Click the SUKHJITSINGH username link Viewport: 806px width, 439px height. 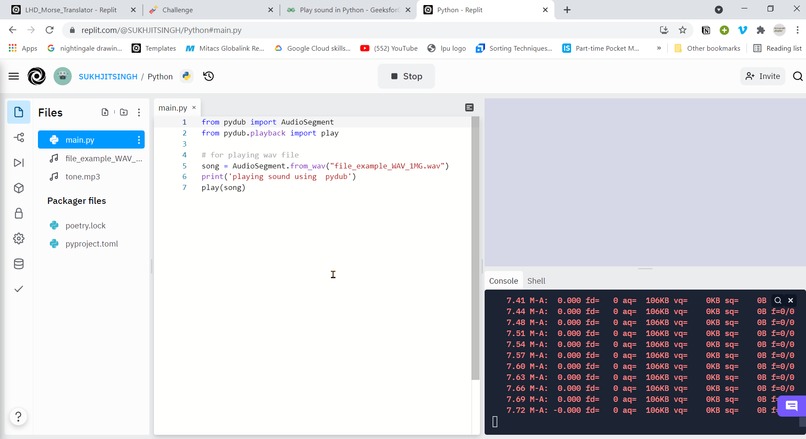108,77
